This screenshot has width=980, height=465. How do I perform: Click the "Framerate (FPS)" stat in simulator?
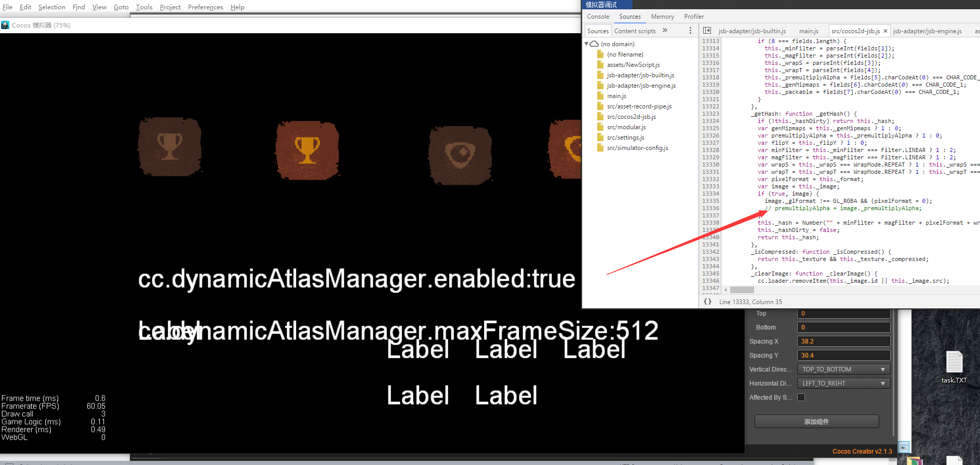pos(30,406)
